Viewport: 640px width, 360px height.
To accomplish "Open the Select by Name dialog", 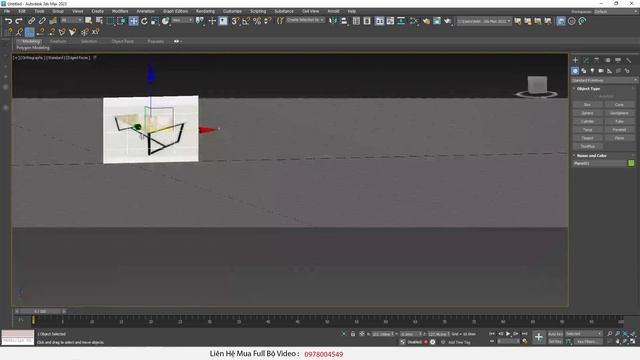I will coord(99,20).
